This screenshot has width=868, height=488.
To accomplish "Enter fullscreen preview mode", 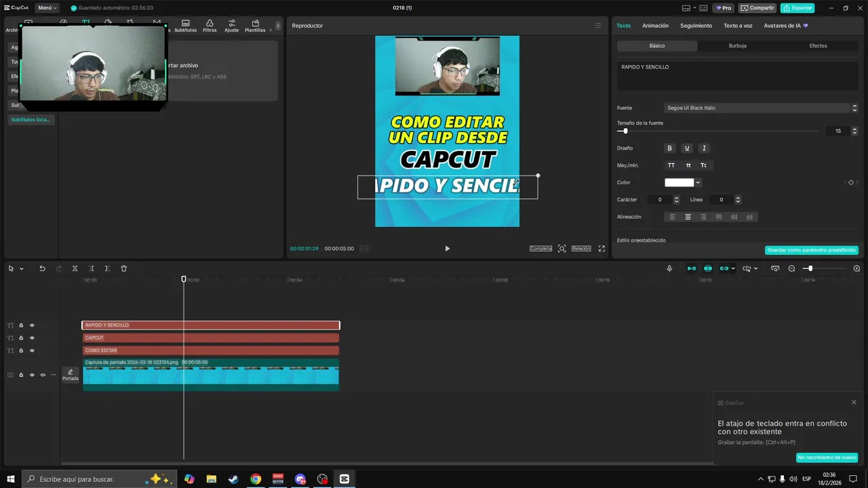I will [601, 249].
